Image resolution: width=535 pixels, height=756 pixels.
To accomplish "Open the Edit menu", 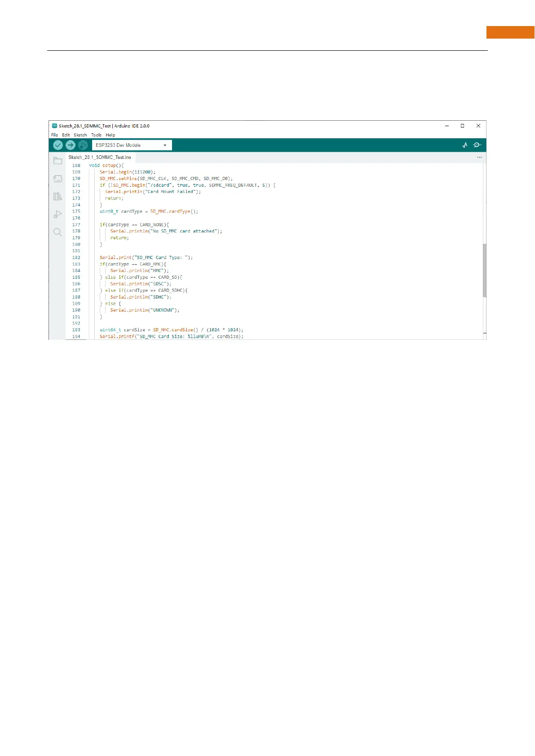I will pos(66,135).
